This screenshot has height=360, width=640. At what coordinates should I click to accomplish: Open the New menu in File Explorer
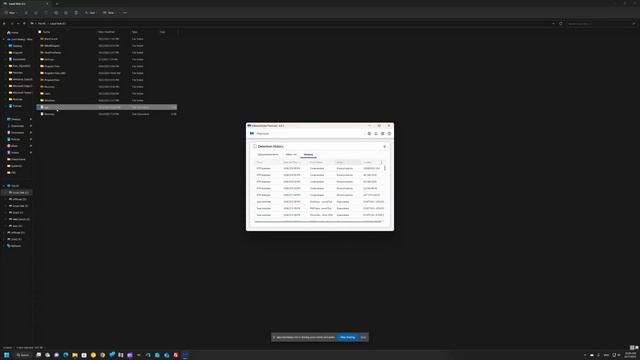click(10, 13)
